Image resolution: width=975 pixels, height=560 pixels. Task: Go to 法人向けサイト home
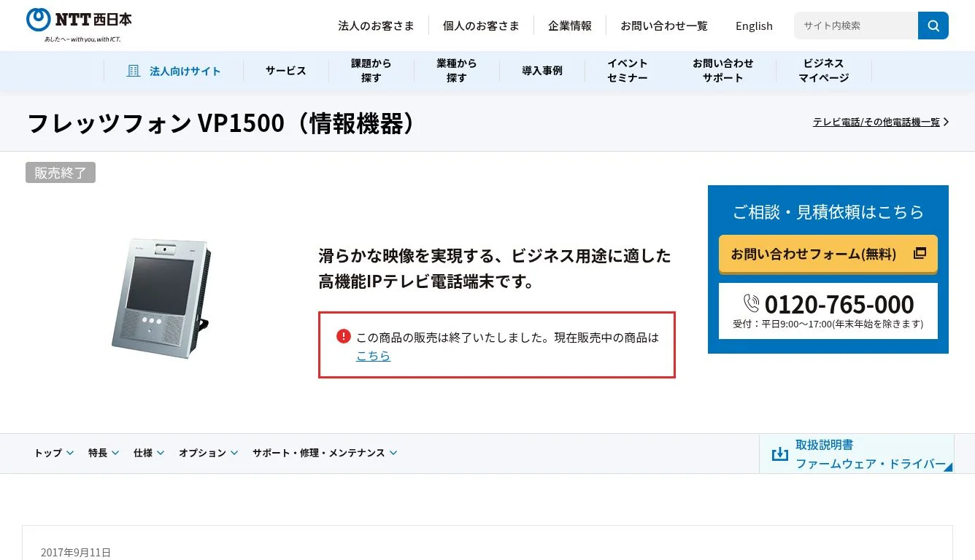coord(174,71)
